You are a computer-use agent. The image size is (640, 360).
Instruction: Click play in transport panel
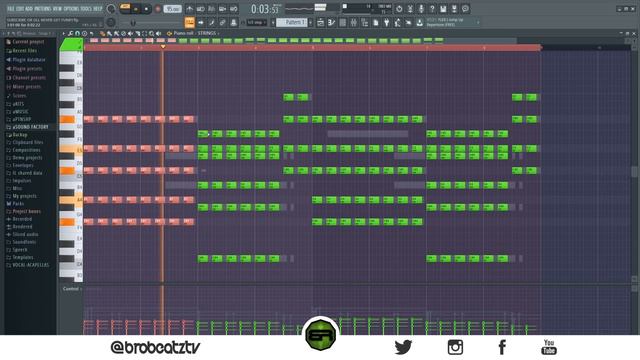coord(136,9)
